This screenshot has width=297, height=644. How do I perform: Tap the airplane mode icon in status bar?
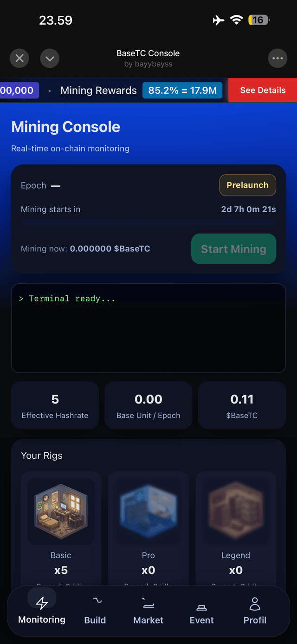tap(218, 20)
